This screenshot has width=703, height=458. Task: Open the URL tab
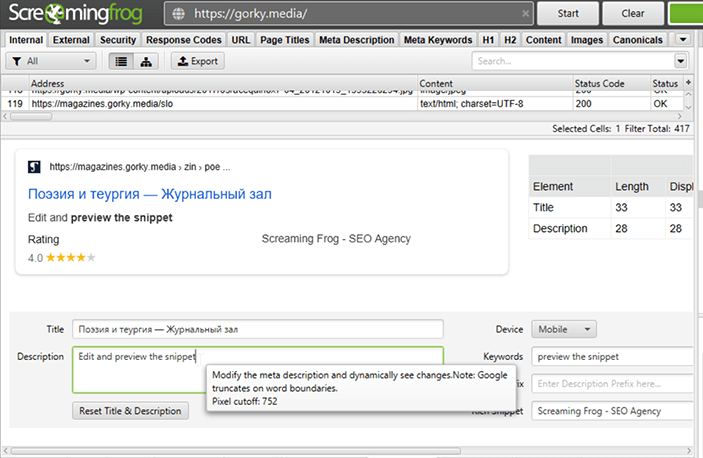coord(241,40)
